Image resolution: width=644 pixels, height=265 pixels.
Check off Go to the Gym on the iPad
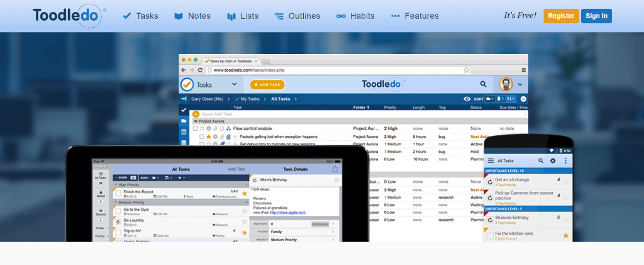pos(118,211)
